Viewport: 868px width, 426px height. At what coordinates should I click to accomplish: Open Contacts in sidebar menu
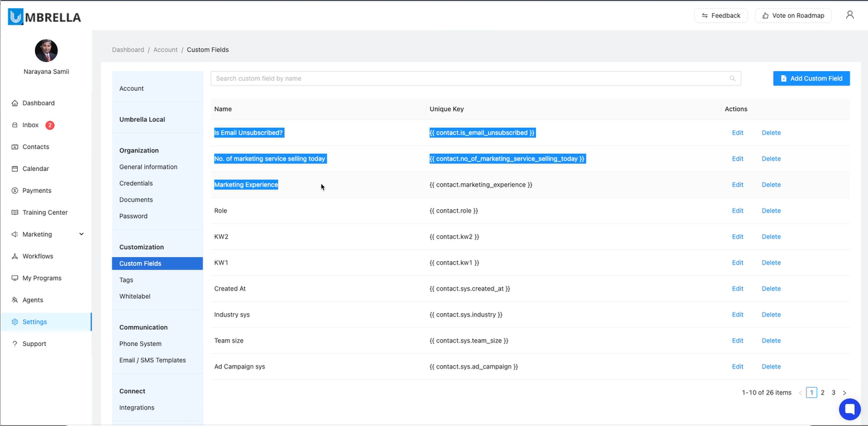click(36, 147)
